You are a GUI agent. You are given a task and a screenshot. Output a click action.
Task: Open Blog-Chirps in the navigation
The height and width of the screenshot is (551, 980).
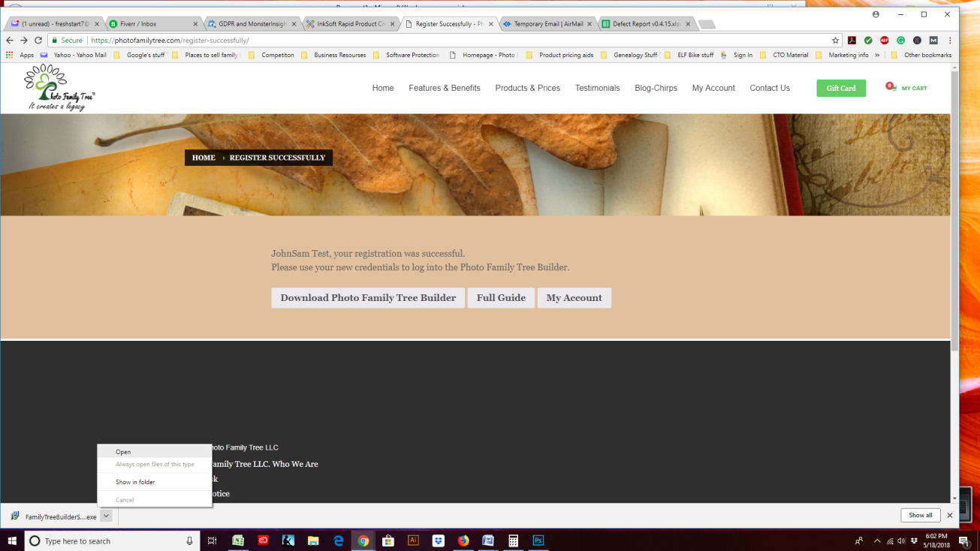(656, 88)
